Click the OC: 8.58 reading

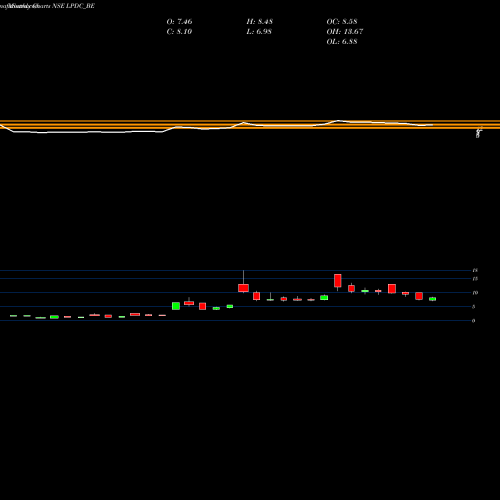pos(342,22)
